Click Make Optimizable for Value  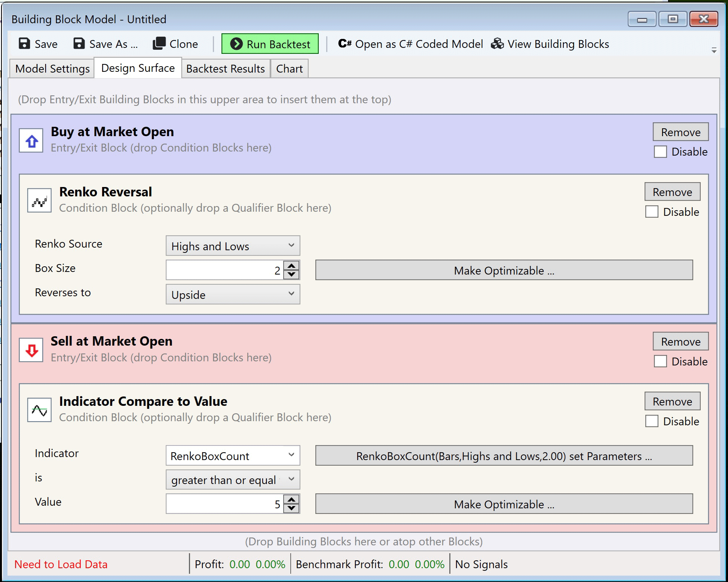504,504
